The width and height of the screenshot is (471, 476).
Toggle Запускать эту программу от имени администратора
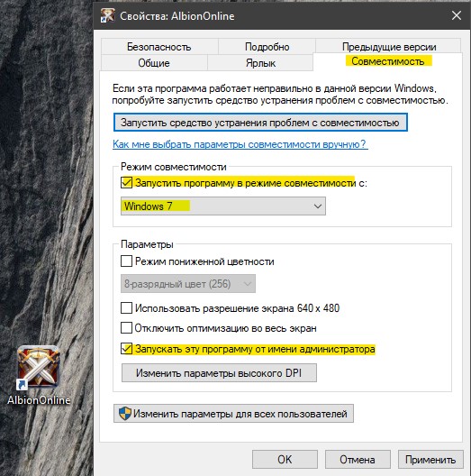click(x=126, y=349)
